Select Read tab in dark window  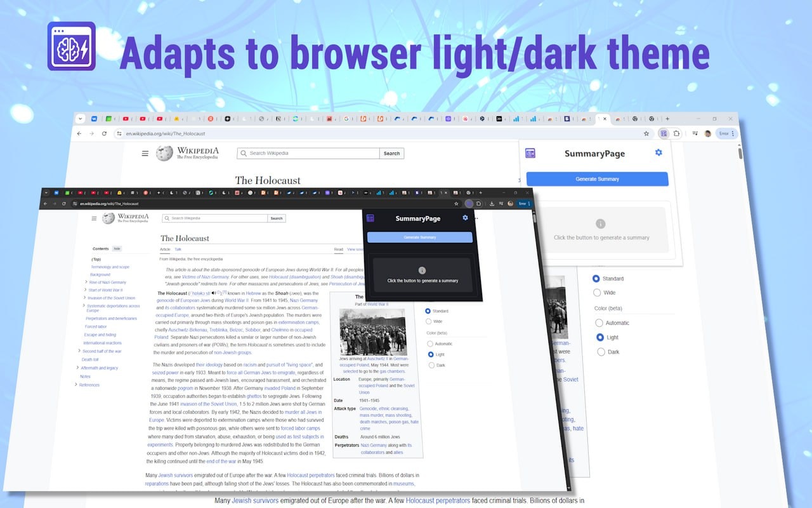click(339, 250)
